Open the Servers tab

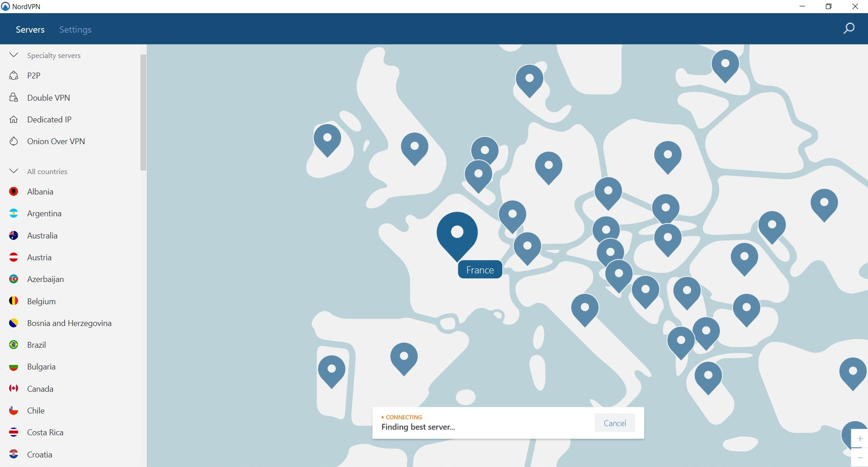coord(30,29)
